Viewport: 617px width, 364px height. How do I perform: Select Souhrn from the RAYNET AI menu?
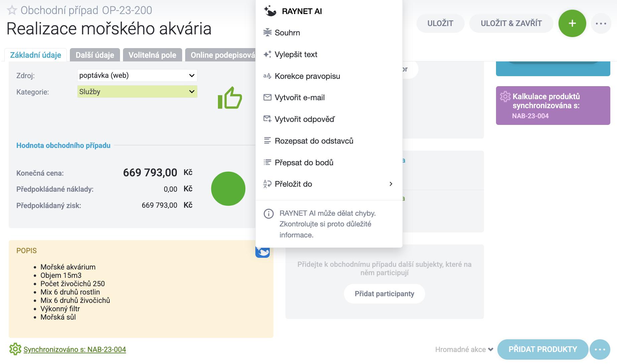click(x=287, y=33)
